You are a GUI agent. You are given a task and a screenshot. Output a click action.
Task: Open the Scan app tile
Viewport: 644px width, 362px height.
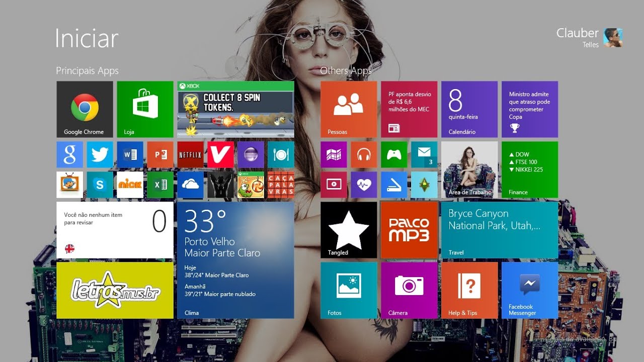pos(394,185)
